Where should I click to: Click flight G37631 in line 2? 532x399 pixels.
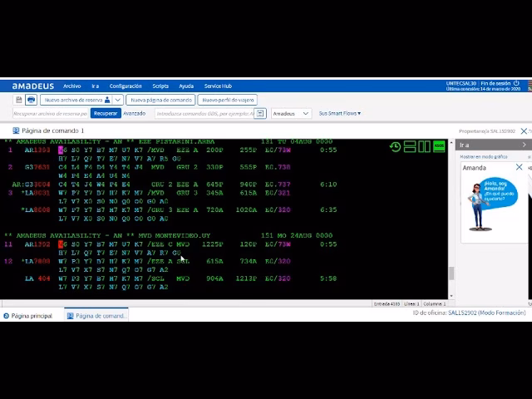37,167
